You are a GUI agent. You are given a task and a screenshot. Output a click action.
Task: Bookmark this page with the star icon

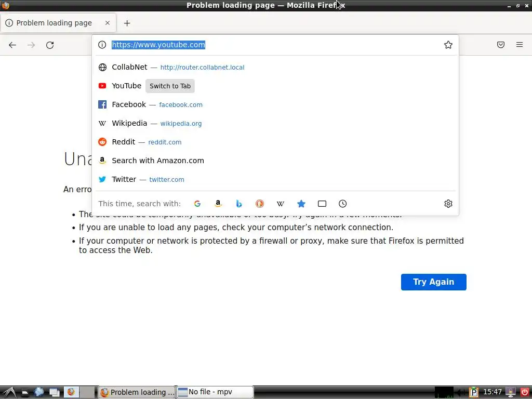tap(448, 45)
